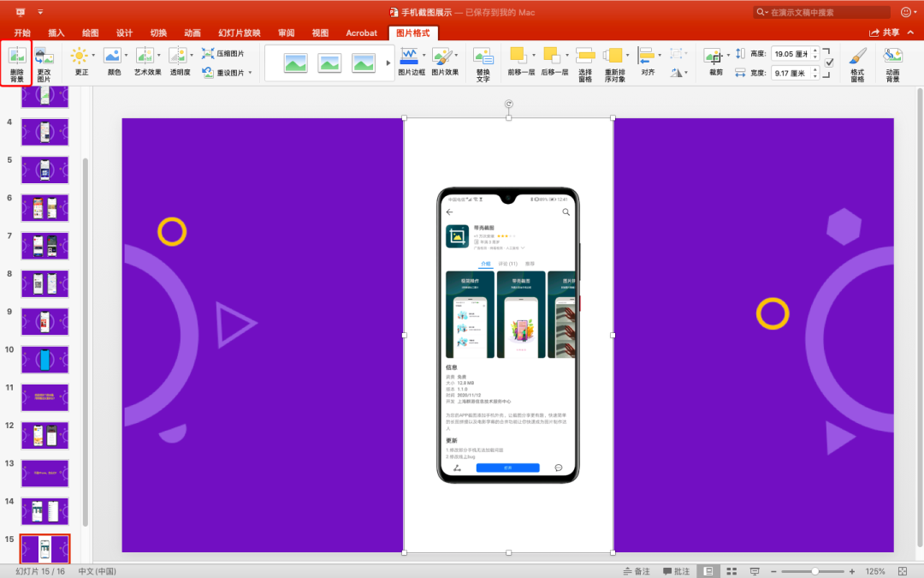Select first picture style thumbnail
This screenshot has width=924, height=578.
click(x=295, y=63)
